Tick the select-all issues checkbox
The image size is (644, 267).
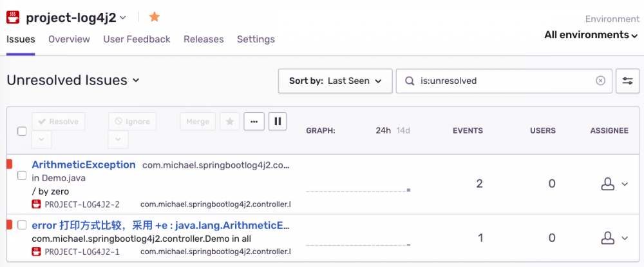(x=22, y=131)
